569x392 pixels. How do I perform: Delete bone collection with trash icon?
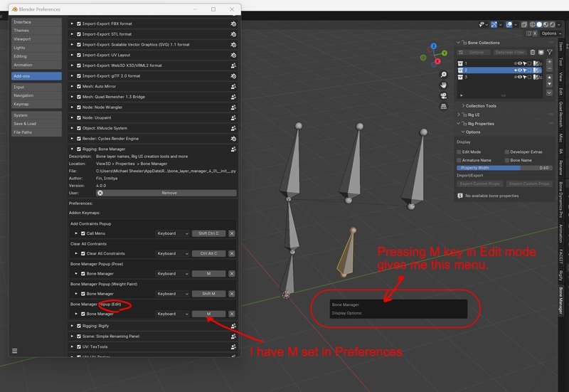532,52
